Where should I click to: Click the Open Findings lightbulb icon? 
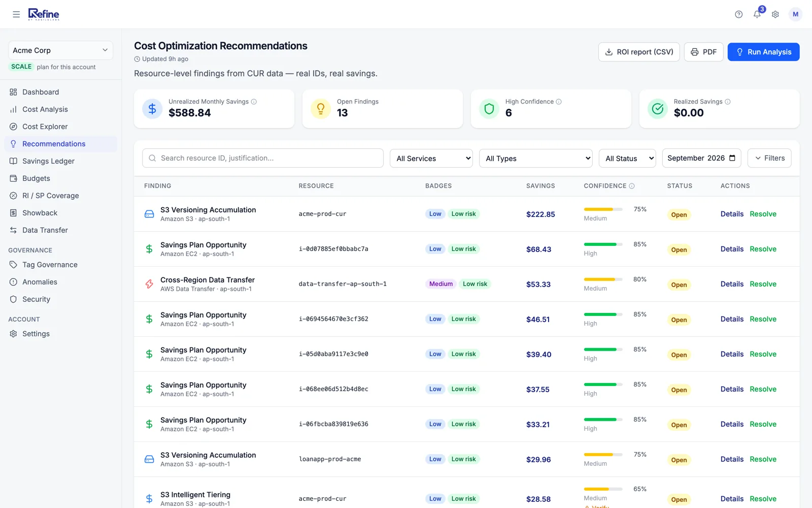pos(321,109)
